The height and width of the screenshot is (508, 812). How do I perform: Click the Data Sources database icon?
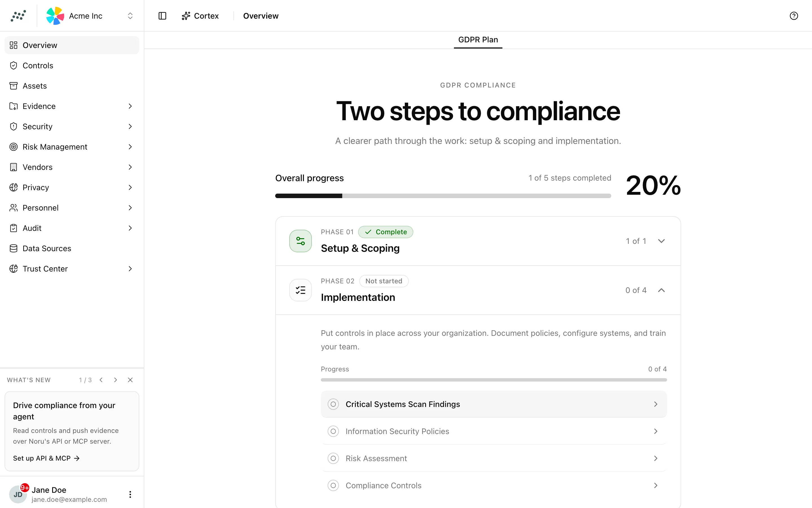14,248
